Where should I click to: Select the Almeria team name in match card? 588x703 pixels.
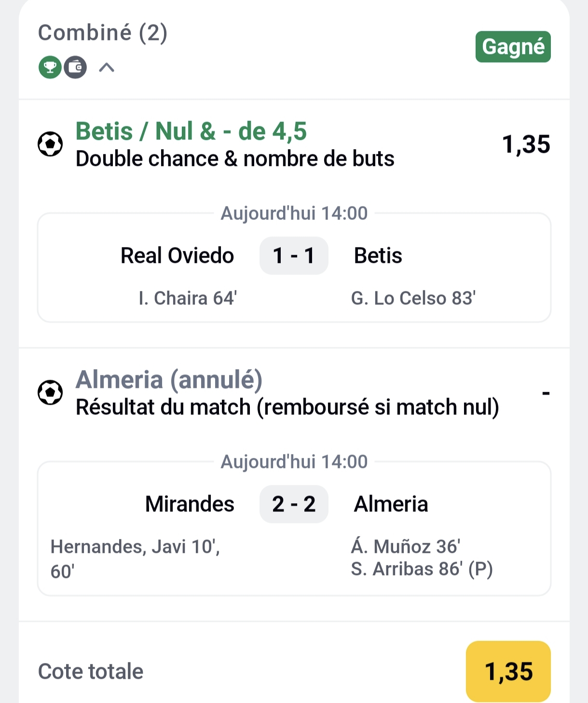391,504
